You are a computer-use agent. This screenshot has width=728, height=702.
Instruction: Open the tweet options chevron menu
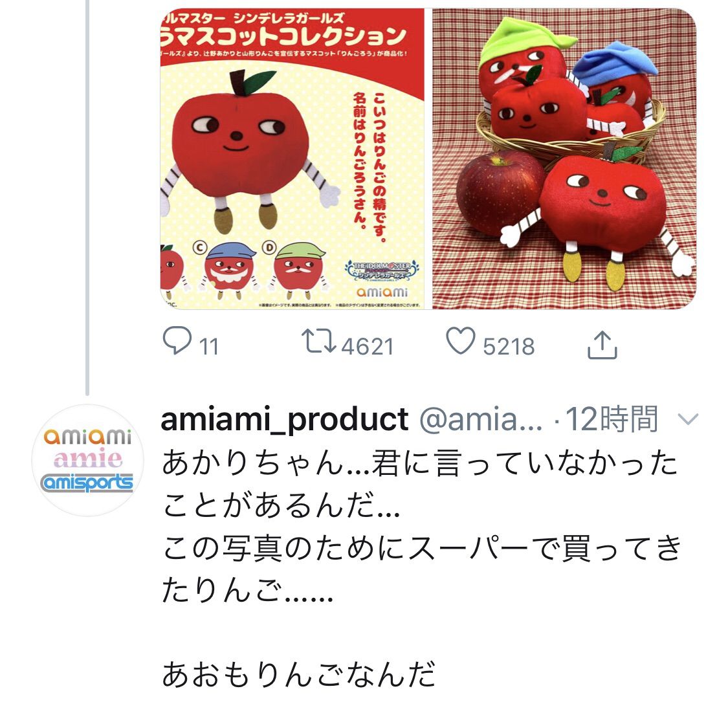coord(688,419)
